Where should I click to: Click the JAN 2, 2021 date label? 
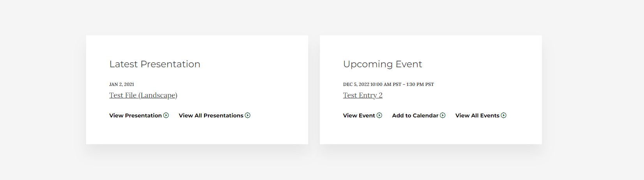(122, 84)
